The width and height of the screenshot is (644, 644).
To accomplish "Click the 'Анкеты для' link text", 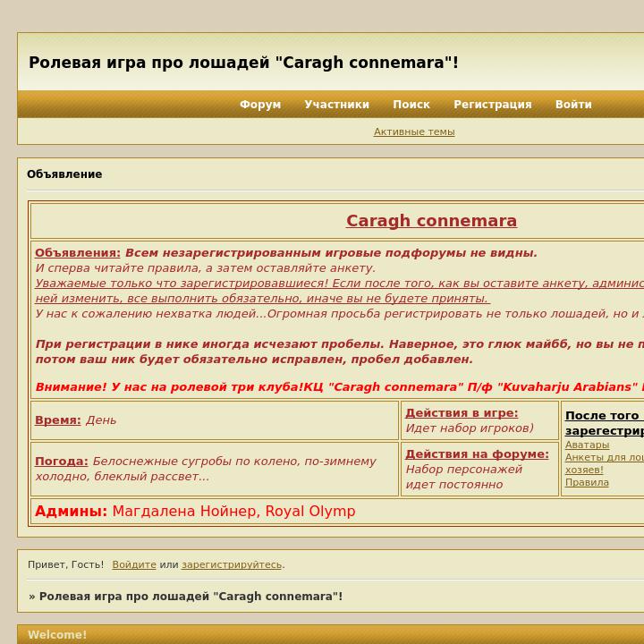I will [605, 457].
